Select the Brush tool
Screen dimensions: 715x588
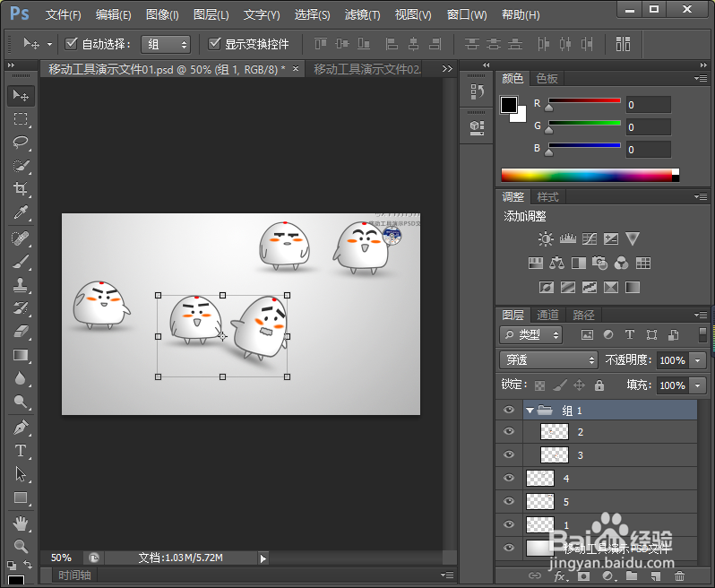(x=21, y=262)
